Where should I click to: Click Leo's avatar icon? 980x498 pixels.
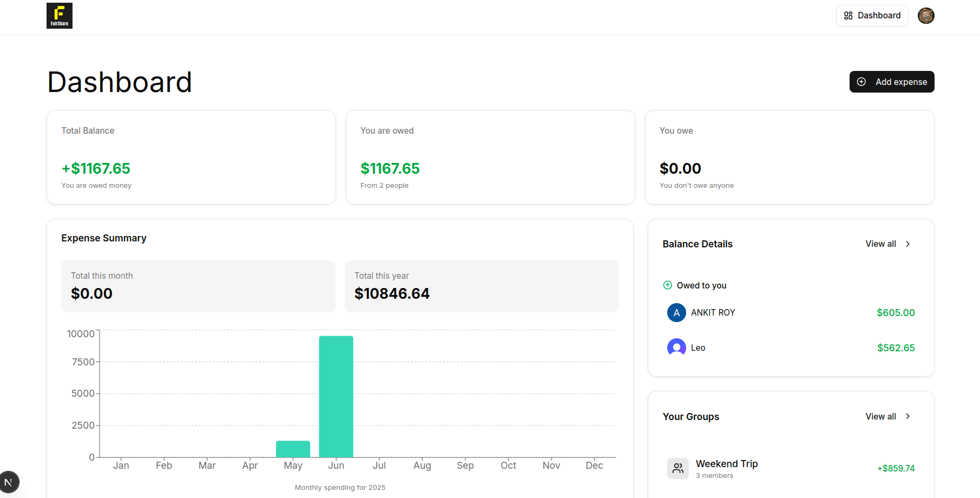[676, 348]
